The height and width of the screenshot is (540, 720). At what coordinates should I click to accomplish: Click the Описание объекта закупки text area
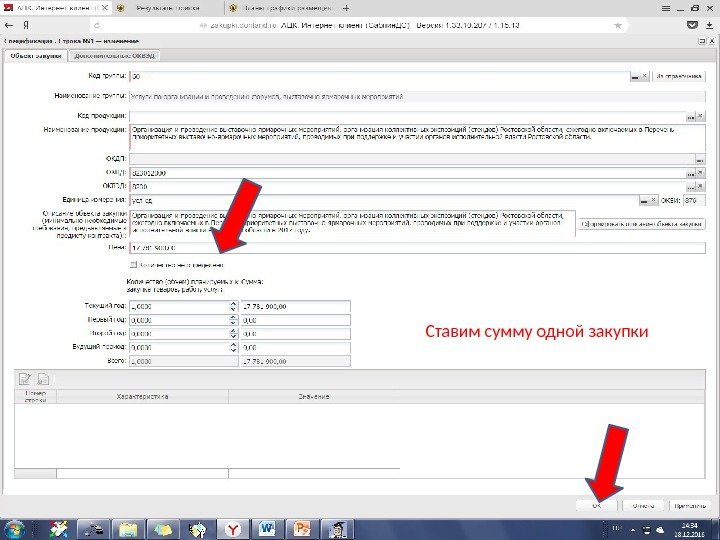tap(352, 223)
